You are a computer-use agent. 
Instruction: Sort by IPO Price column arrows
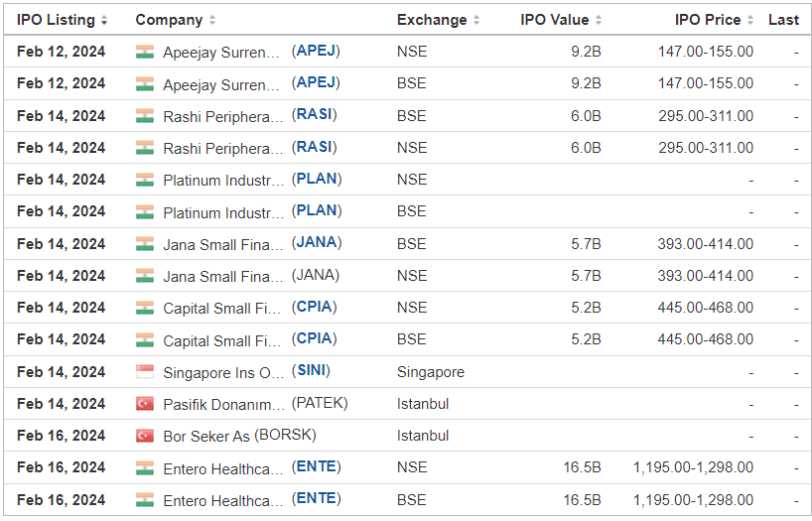pyautogui.click(x=749, y=20)
